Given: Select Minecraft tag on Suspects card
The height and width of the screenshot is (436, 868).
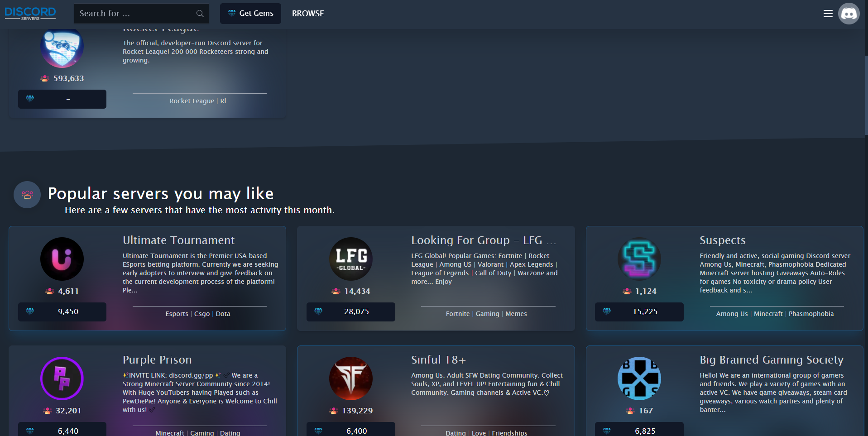Looking at the screenshot, I should (768, 314).
